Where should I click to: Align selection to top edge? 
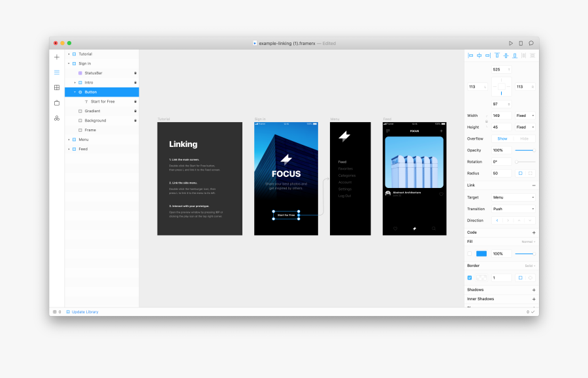tap(497, 55)
